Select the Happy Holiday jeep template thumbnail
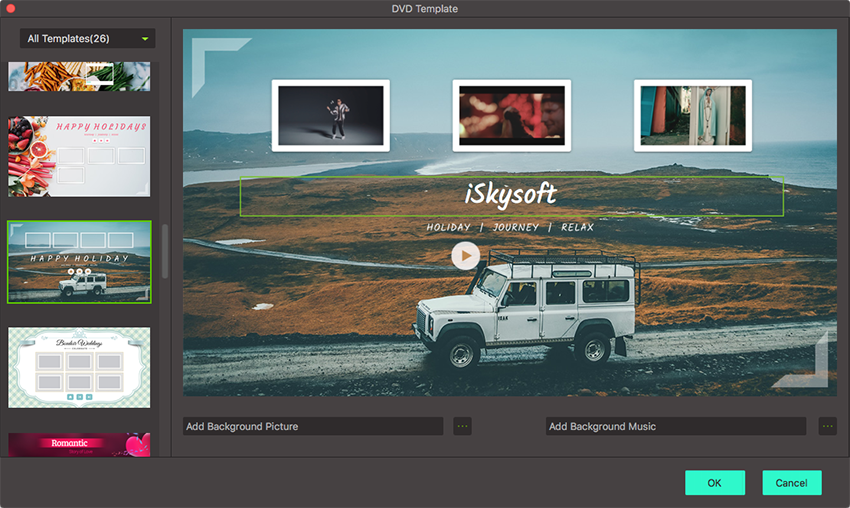The width and height of the screenshot is (850, 508). click(79, 262)
